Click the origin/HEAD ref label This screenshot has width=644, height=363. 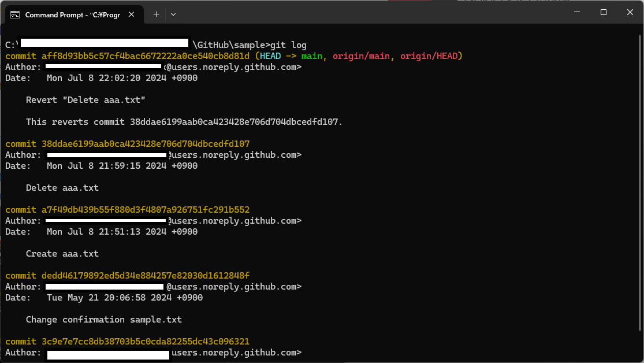pos(429,56)
